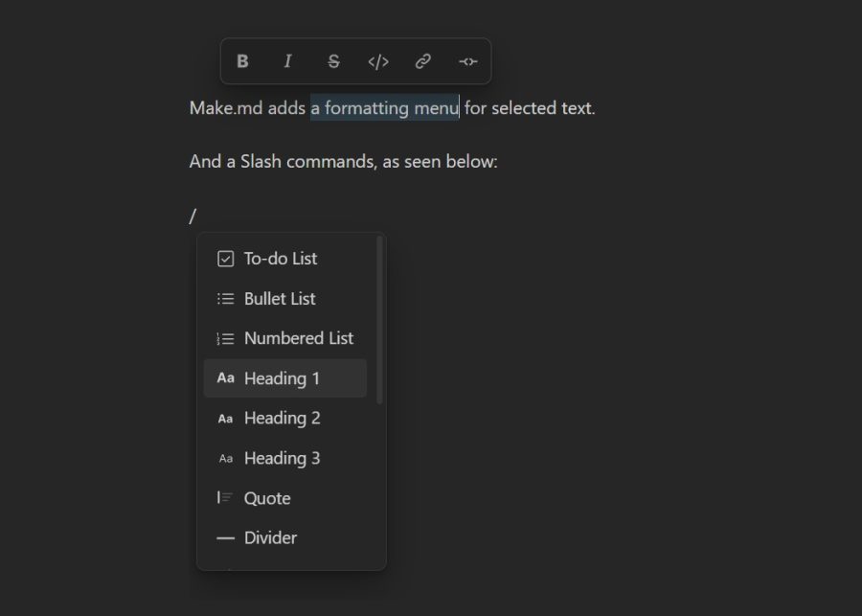Viewport: 862px width, 616px height.
Task: Apply bold formatting from the toolbar
Action: click(x=242, y=60)
